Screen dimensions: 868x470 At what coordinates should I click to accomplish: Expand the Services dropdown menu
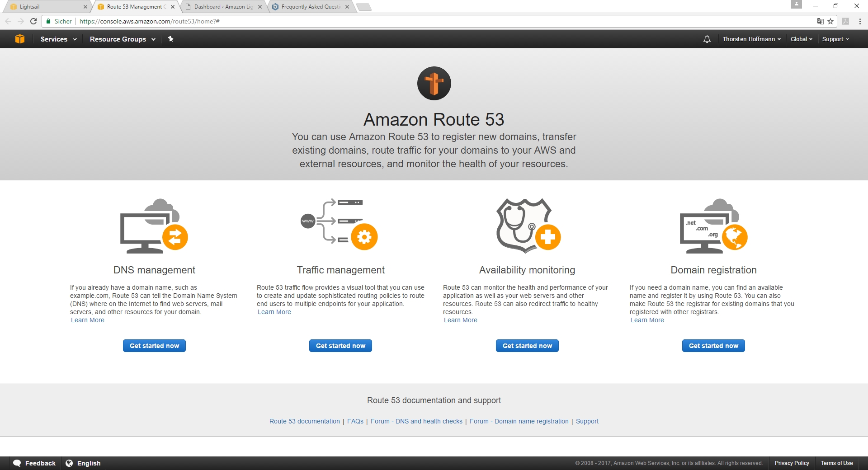[59, 39]
